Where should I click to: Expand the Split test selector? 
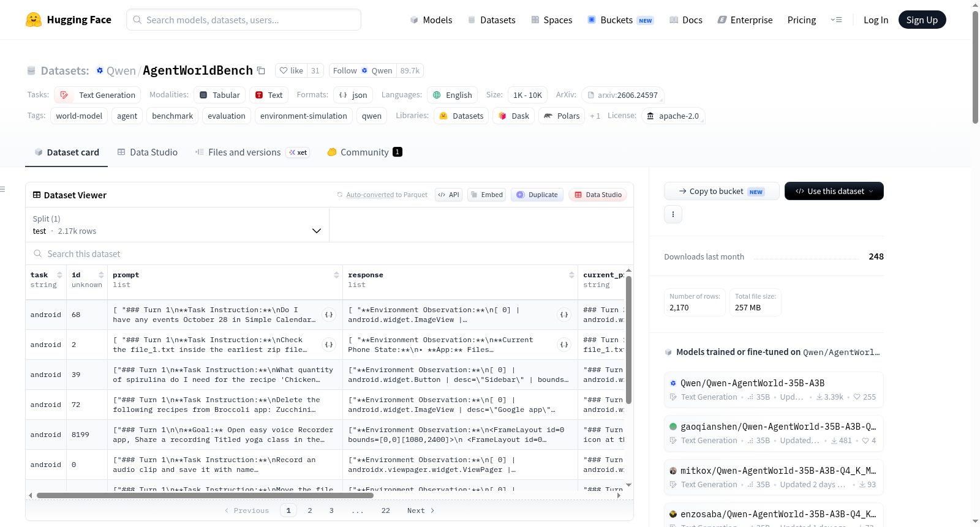tap(178, 225)
